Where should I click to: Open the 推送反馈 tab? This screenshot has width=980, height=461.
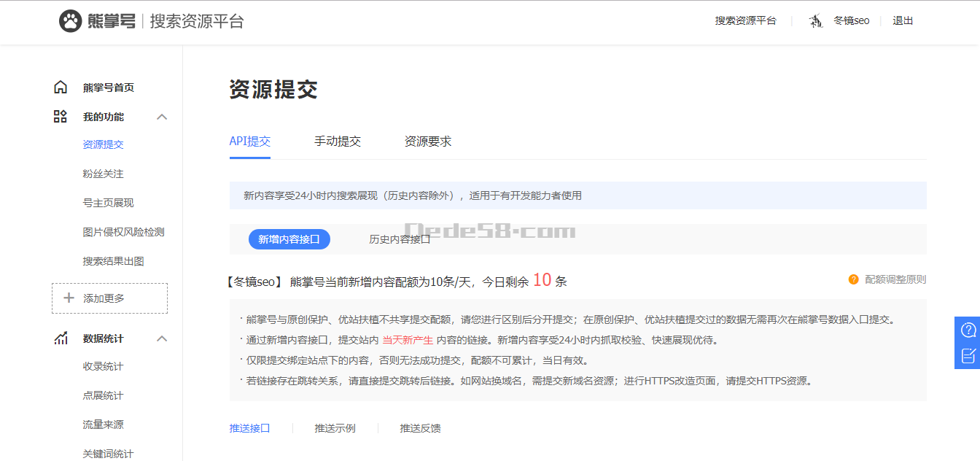click(x=420, y=428)
